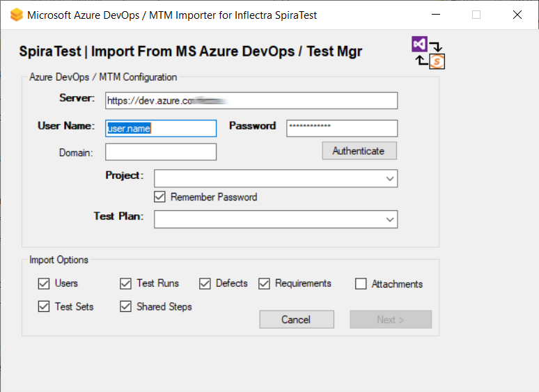This screenshot has width=539, height=392.
Task: Uncheck the Test Sets checkbox
Action: [x=43, y=306]
